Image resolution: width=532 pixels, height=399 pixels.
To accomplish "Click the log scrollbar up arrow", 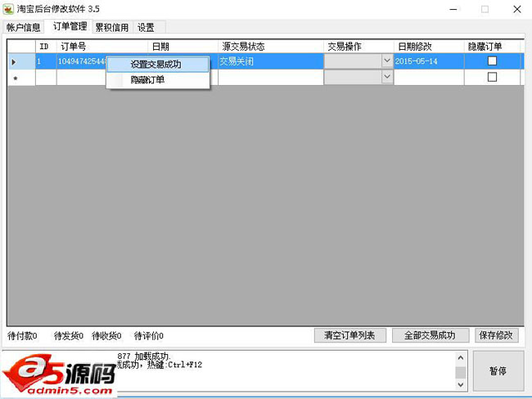I will pos(461,357).
